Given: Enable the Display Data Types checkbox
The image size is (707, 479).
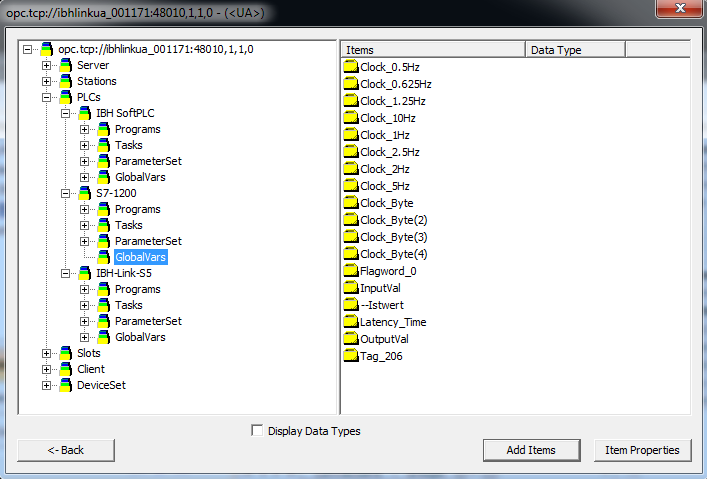Looking at the screenshot, I should (257, 431).
